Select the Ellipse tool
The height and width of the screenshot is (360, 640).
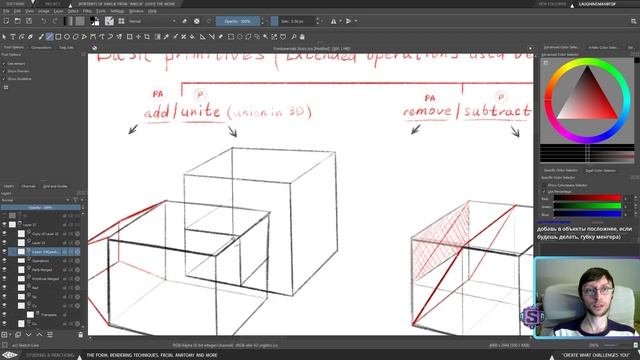tap(67, 37)
